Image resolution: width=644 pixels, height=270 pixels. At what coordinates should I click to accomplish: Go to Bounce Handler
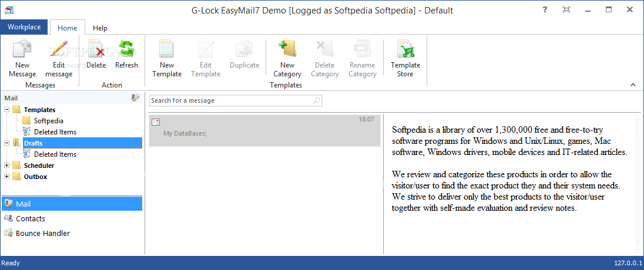point(43,233)
